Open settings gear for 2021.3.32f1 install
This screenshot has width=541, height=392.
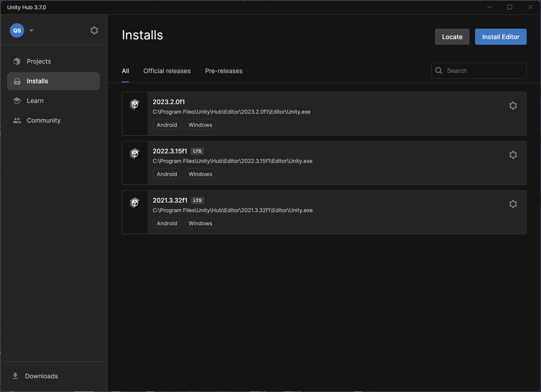[x=513, y=204]
